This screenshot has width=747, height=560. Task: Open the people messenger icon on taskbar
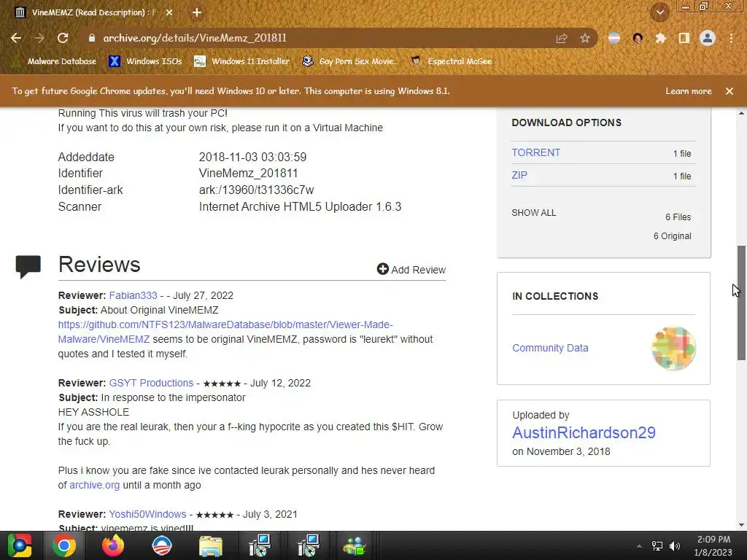pyautogui.click(x=354, y=545)
